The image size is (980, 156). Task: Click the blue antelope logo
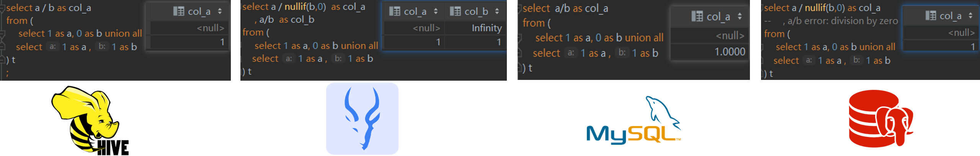point(362,119)
